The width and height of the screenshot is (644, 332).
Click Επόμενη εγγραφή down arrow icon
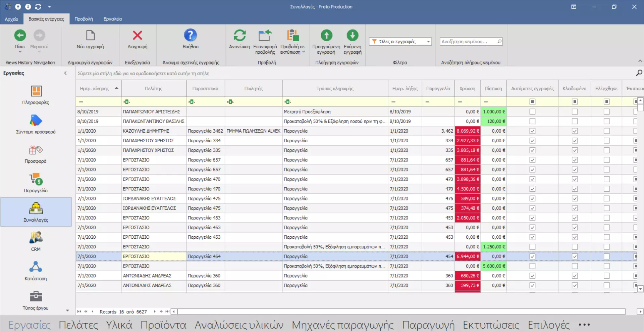coord(352,36)
